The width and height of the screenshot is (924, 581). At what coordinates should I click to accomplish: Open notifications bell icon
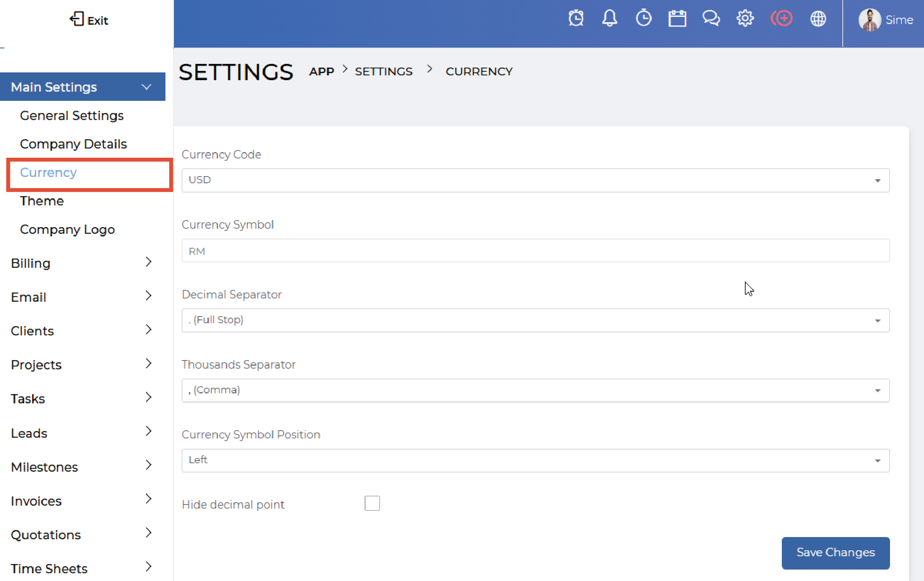point(609,18)
